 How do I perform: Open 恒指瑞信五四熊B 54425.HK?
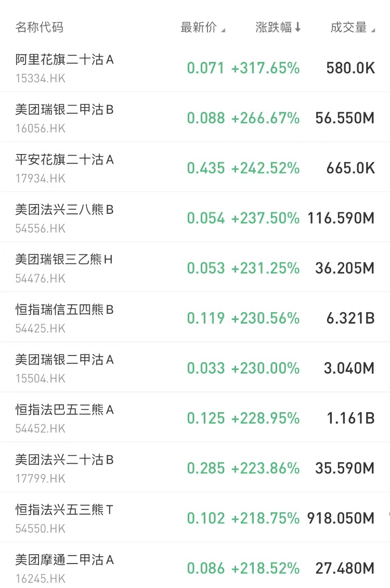coord(65,317)
